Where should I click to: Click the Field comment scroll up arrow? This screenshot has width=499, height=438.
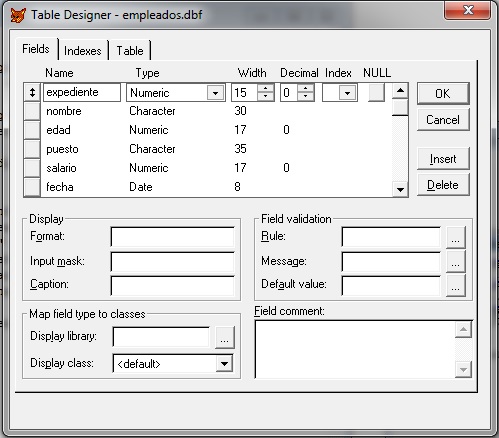463,330
